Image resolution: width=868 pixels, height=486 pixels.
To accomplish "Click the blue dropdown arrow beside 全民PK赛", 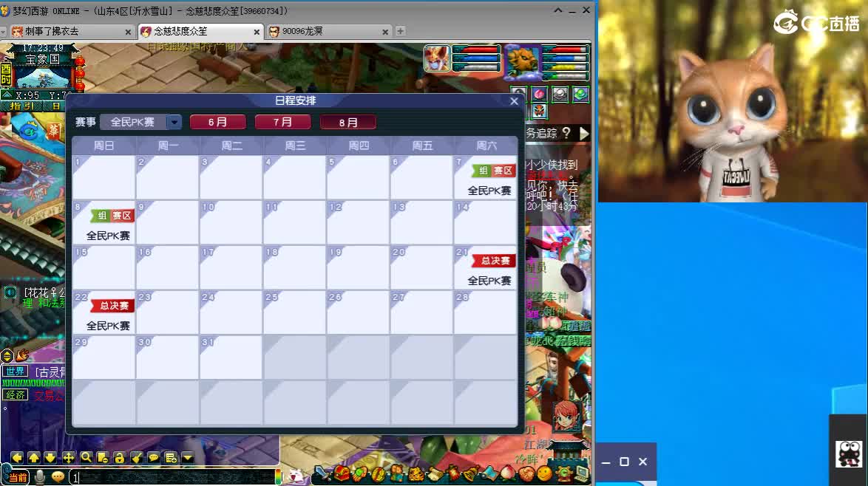I will (x=174, y=122).
